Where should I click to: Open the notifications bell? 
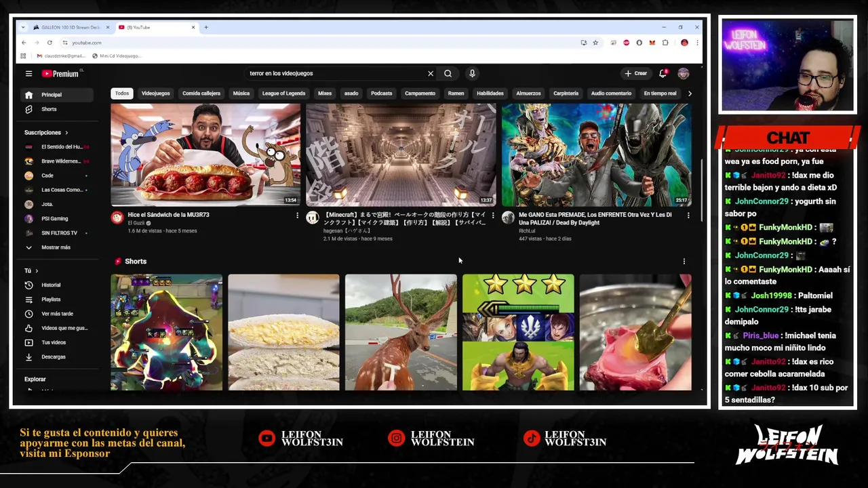tap(663, 73)
